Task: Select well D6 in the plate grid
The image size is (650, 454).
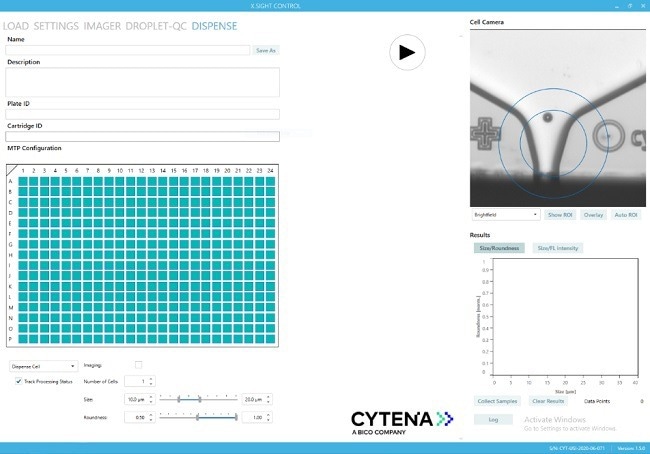Action: 77,213
